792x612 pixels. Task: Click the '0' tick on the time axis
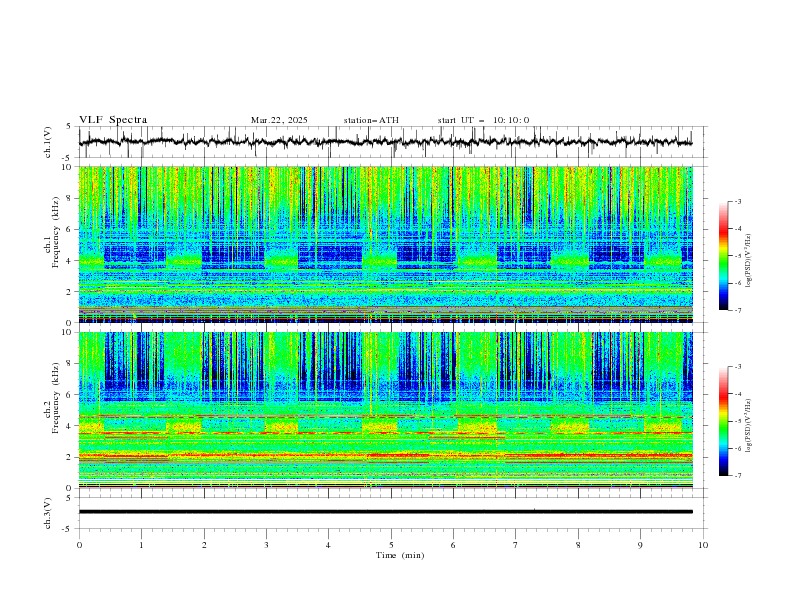click(79, 545)
